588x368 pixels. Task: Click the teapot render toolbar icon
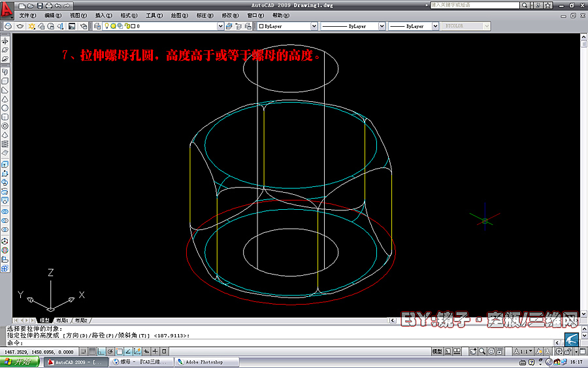(x=20, y=26)
